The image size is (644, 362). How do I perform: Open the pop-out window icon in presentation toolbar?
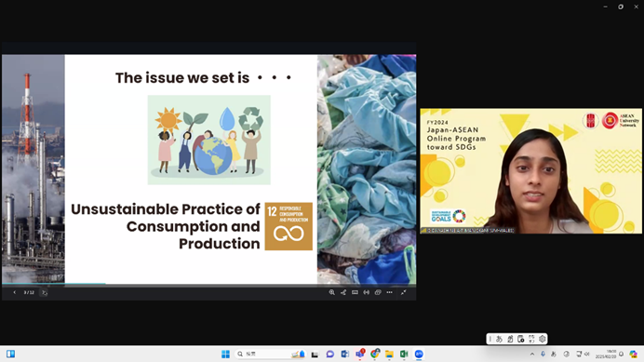coord(378,292)
